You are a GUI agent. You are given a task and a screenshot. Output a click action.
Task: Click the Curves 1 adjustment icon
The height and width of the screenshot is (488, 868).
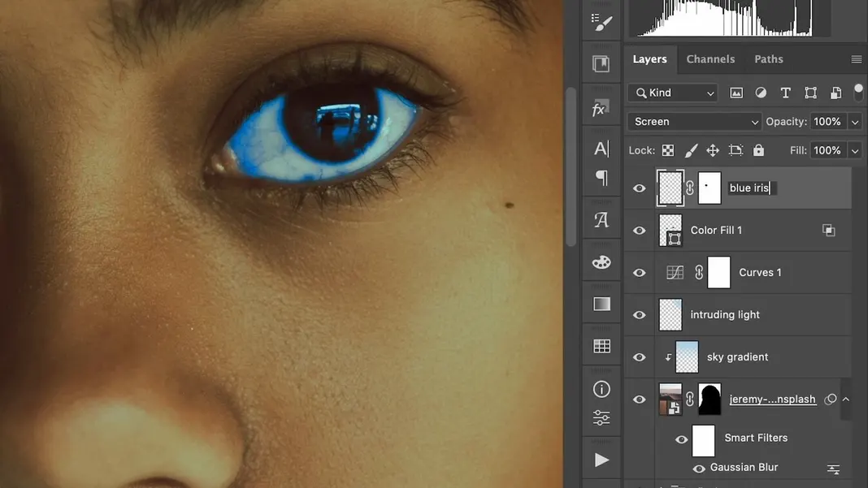tap(675, 272)
